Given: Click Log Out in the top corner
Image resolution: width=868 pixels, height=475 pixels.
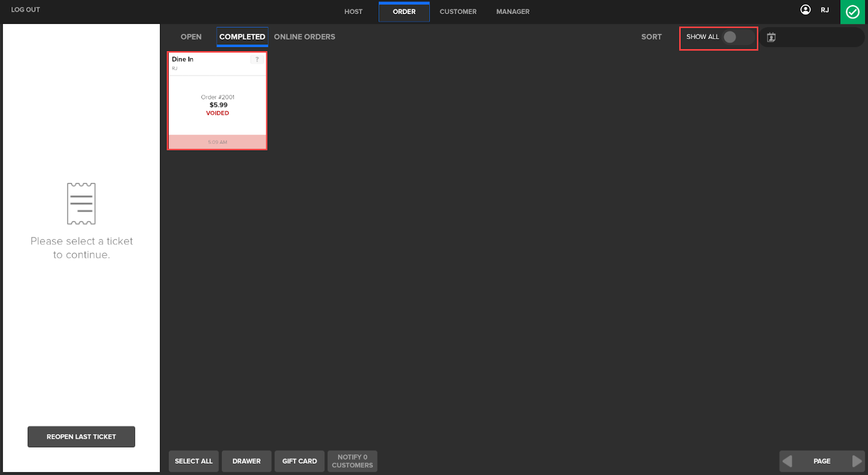Looking at the screenshot, I should tap(25, 10).
